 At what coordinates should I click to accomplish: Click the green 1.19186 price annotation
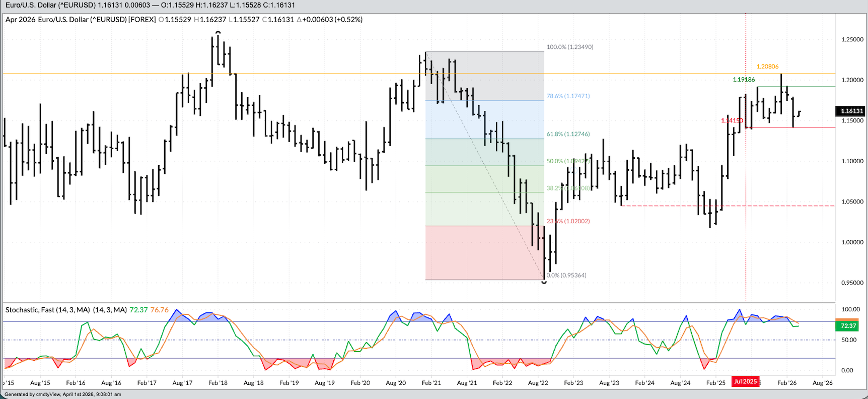pos(744,80)
